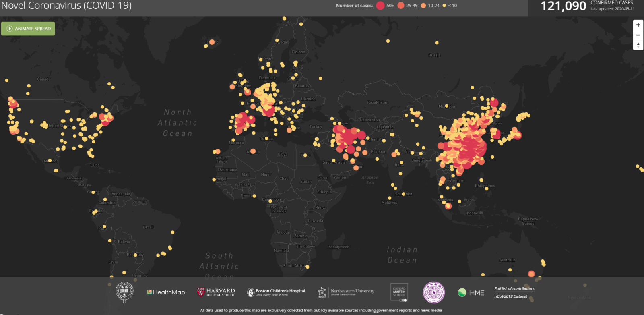The image size is (644, 315).
Task: Click the Harvard Medical School logo
Action: pos(216,292)
